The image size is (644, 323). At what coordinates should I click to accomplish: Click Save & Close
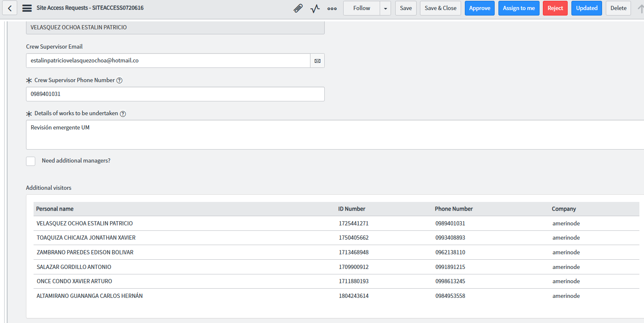tap(441, 8)
